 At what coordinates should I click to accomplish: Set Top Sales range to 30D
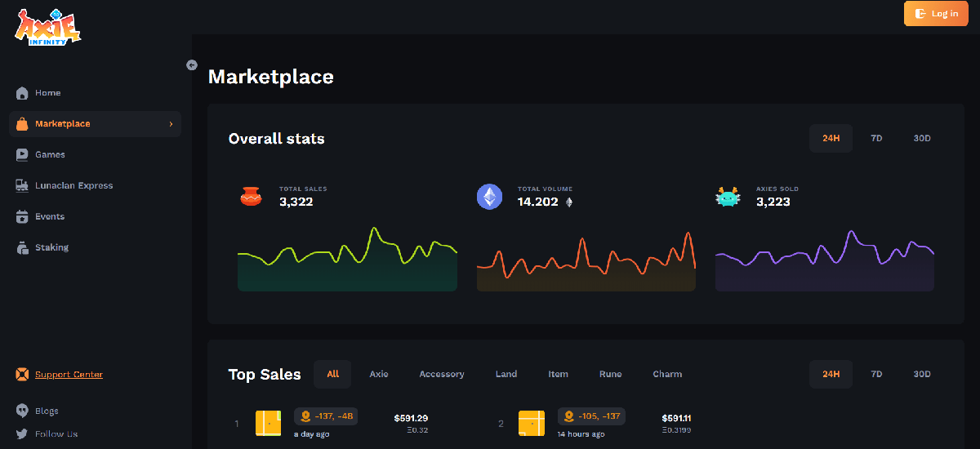922,375
